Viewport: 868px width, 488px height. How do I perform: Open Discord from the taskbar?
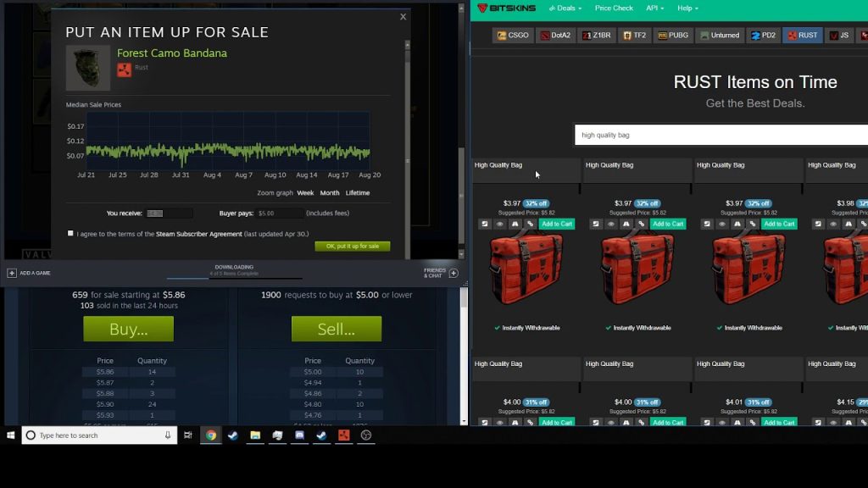coord(299,435)
